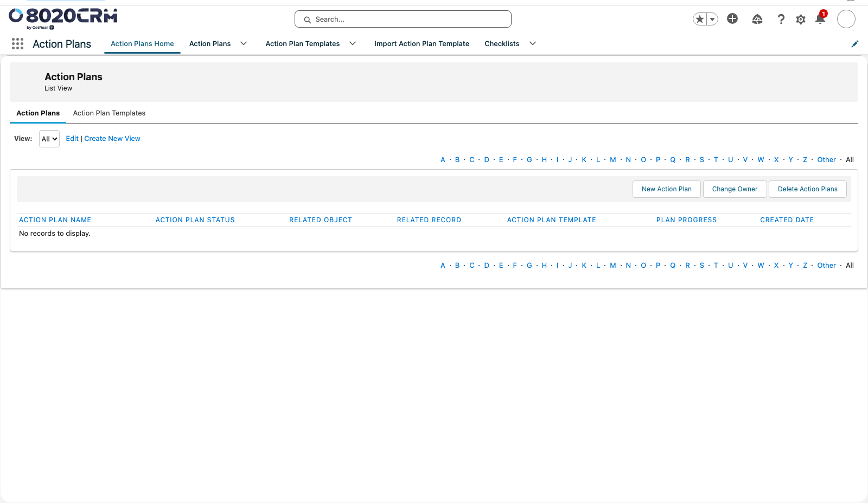Viewport: 868px width, 503px height.
Task: Filter by letter C in bottom alphabet bar
Action: [x=472, y=266]
